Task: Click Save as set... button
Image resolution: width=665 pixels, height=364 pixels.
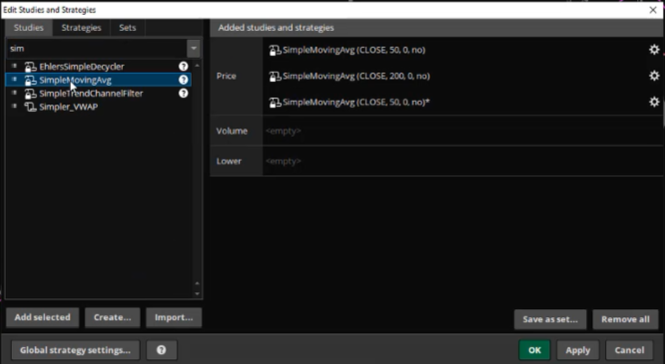Action: click(x=550, y=319)
